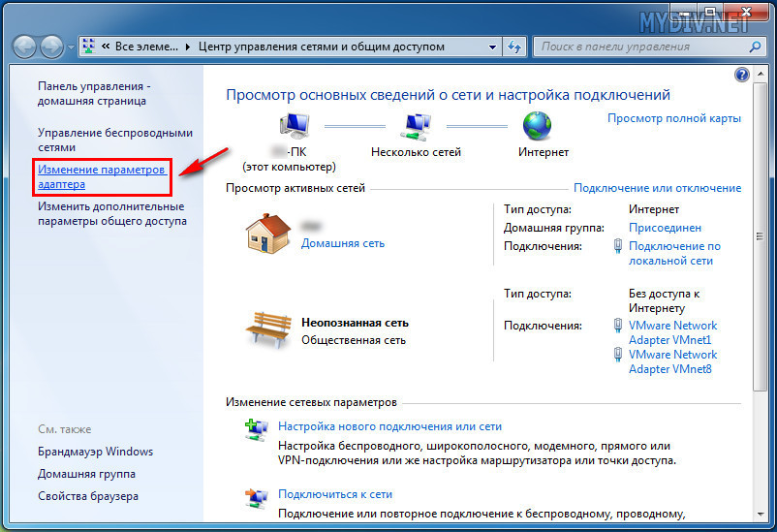
Task: Click the adapter icon beside VMnet1
Action: [618, 326]
